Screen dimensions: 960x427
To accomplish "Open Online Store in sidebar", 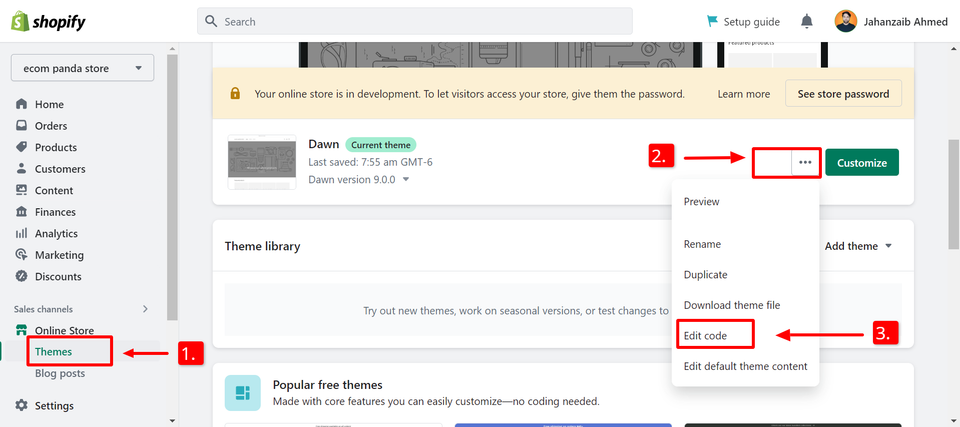I will pos(64,330).
